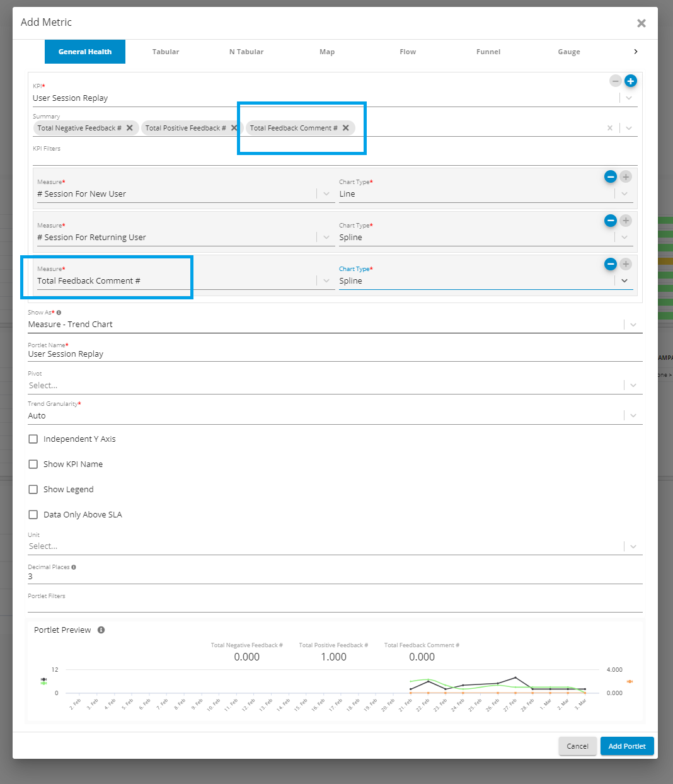Click the Portlet Preview info icon
673x784 pixels.
(101, 630)
